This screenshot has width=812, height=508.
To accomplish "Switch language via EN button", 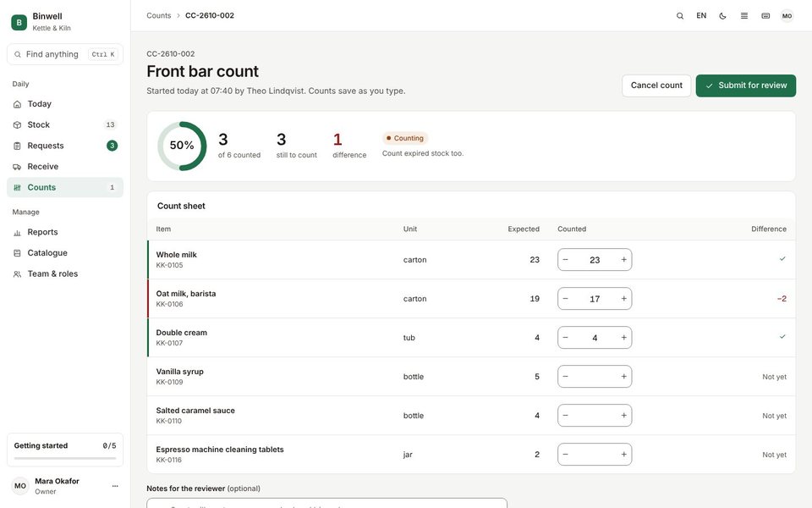I will point(701,15).
